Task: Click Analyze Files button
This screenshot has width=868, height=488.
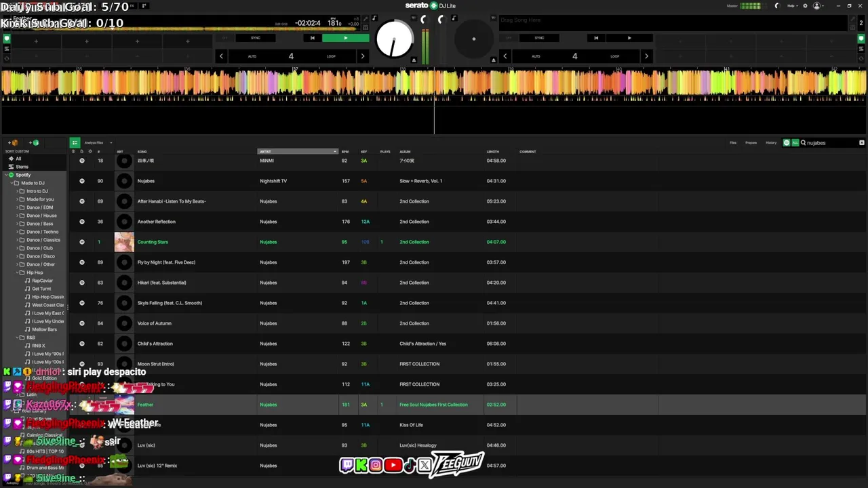Action: (94, 143)
